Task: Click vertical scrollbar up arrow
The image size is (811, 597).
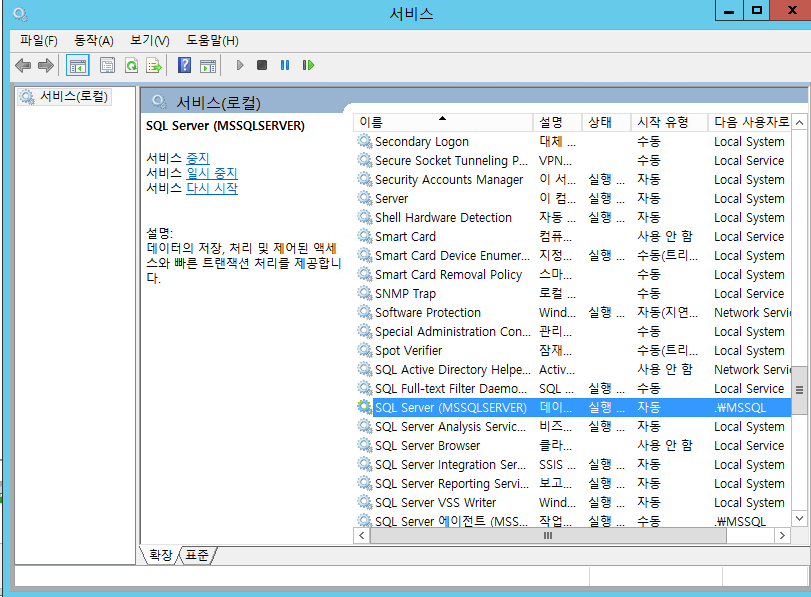Action: pos(799,123)
